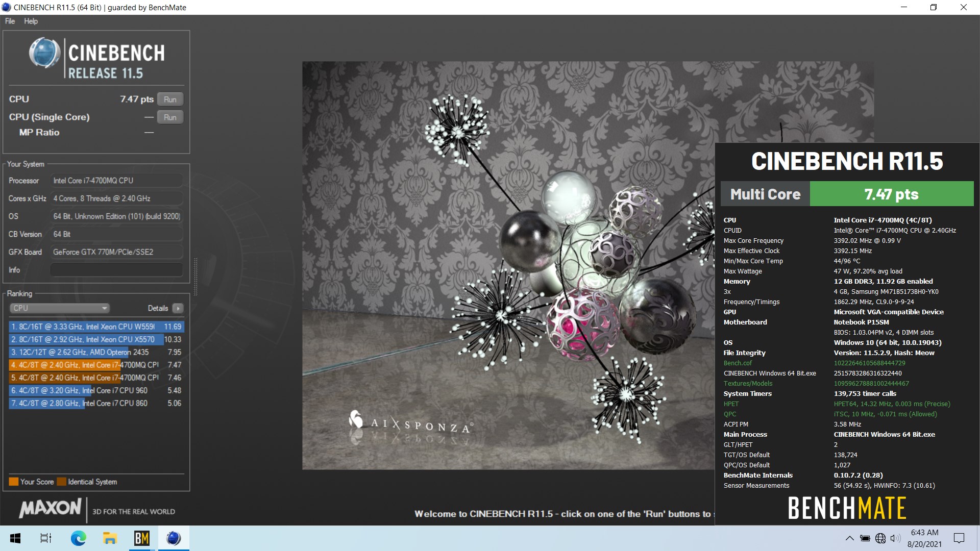Select ranking entry Xeon W5590 11.69

pyautogui.click(x=96, y=327)
